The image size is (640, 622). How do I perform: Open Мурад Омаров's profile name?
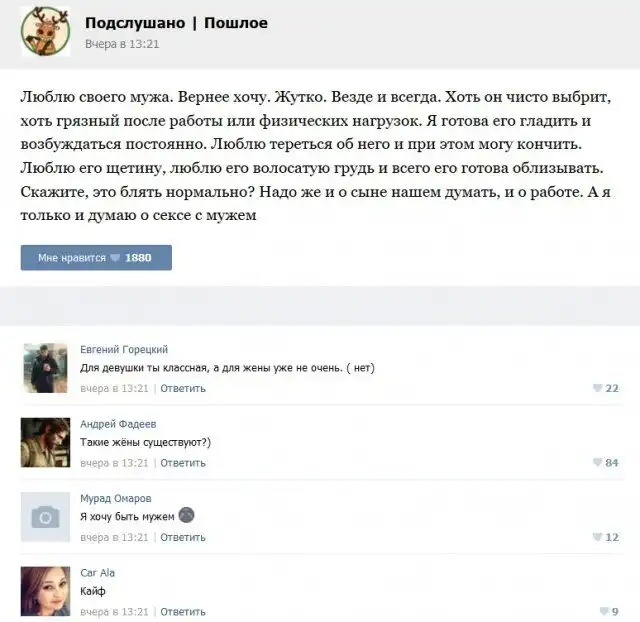(x=116, y=498)
